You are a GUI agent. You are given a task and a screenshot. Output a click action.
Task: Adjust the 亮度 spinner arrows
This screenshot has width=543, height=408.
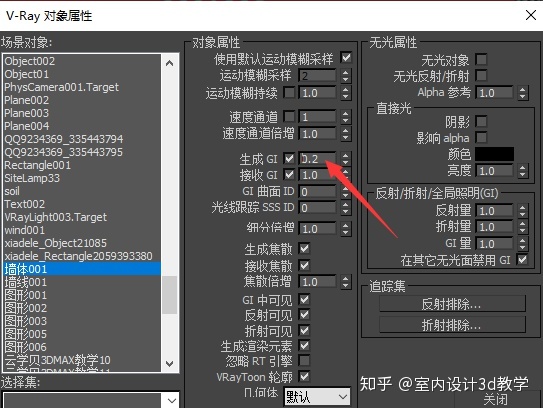(x=523, y=171)
